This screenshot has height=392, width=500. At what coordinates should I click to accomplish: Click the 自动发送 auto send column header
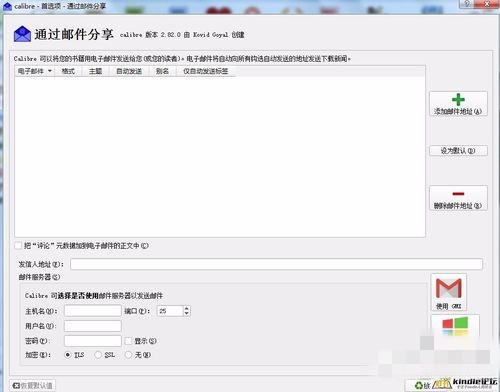click(129, 71)
